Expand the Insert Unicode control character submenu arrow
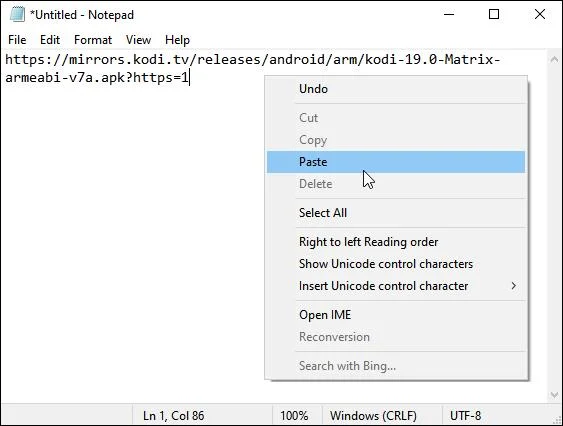 pyautogui.click(x=514, y=286)
